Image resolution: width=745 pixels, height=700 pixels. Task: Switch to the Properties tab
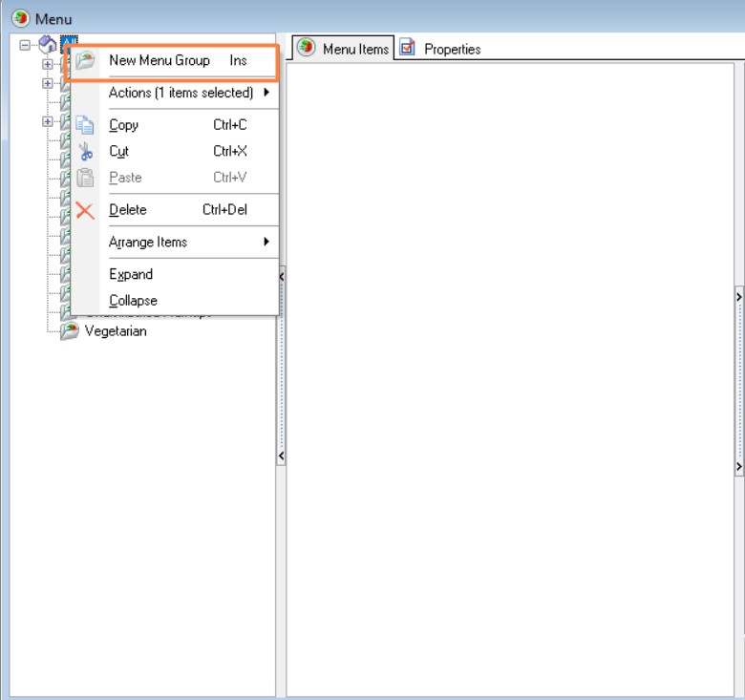pyautogui.click(x=440, y=49)
